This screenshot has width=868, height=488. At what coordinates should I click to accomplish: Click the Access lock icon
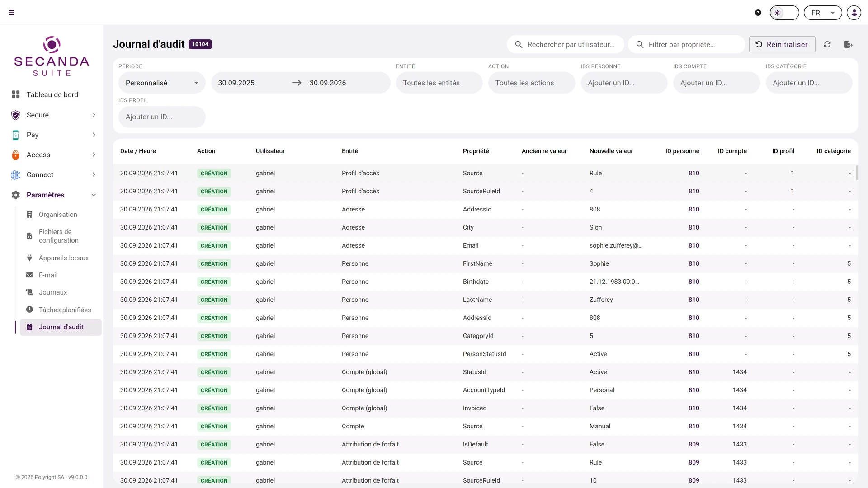[x=16, y=155]
